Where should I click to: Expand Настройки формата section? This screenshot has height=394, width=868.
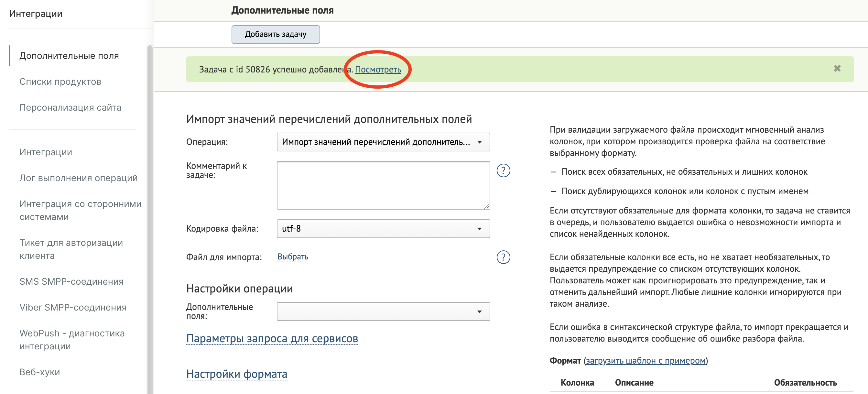236,374
